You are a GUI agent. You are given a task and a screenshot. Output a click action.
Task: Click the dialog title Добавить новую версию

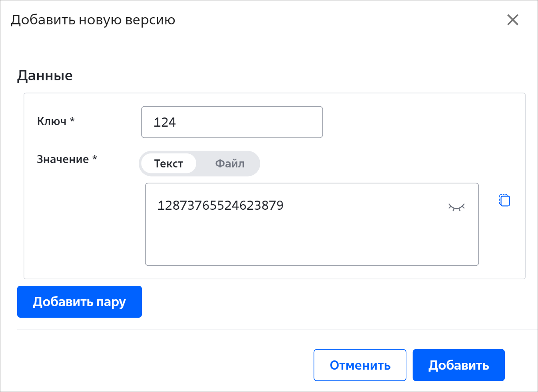pyautogui.click(x=93, y=20)
